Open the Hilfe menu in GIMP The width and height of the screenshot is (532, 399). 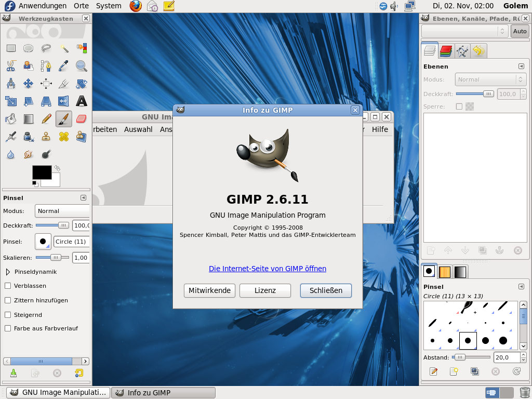pyautogui.click(x=380, y=129)
